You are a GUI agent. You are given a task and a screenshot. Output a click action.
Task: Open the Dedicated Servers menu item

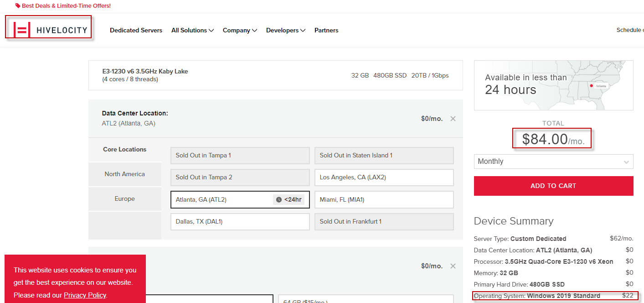click(136, 30)
